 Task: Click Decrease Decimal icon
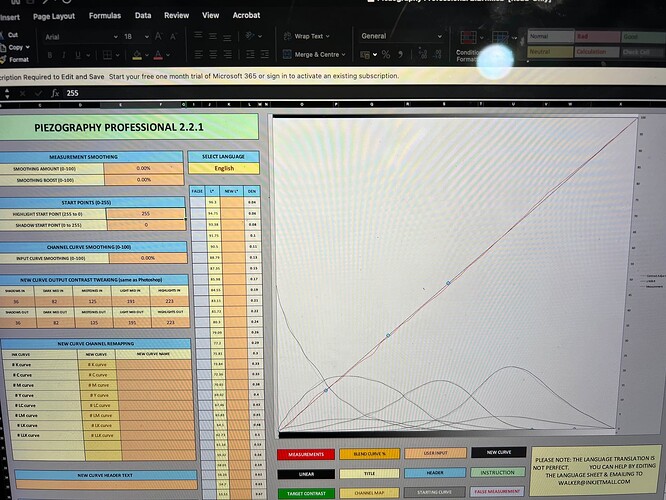[x=437, y=54]
